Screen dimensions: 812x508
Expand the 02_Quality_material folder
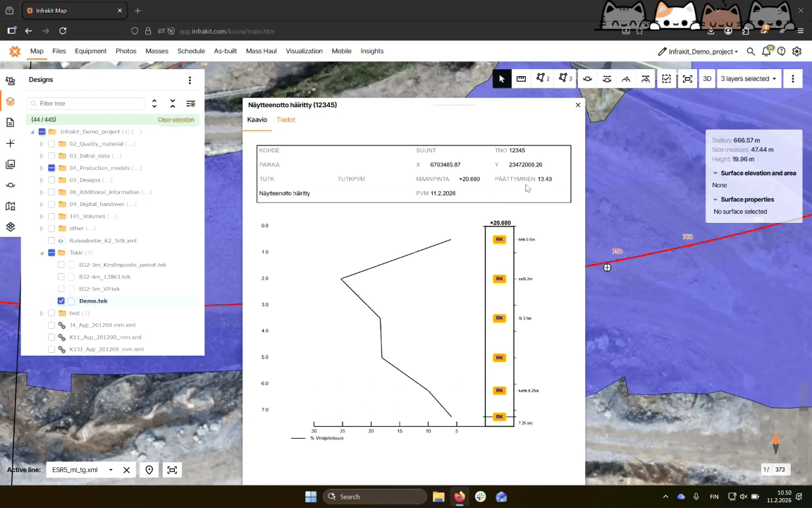pyautogui.click(x=42, y=144)
